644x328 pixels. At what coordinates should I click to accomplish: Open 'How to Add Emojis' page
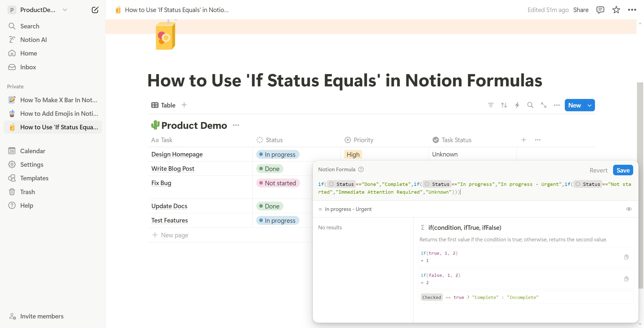coord(52,114)
